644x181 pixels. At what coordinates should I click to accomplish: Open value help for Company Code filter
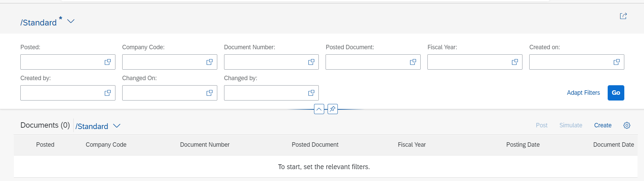pos(209,62)
